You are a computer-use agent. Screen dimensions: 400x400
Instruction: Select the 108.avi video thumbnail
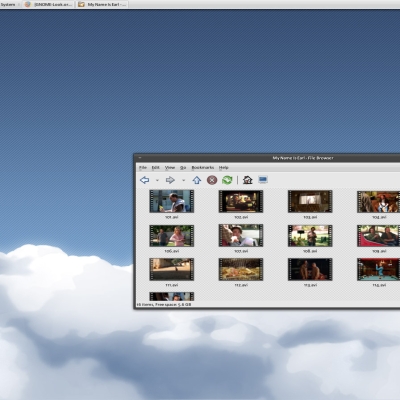tap(310, 236)
